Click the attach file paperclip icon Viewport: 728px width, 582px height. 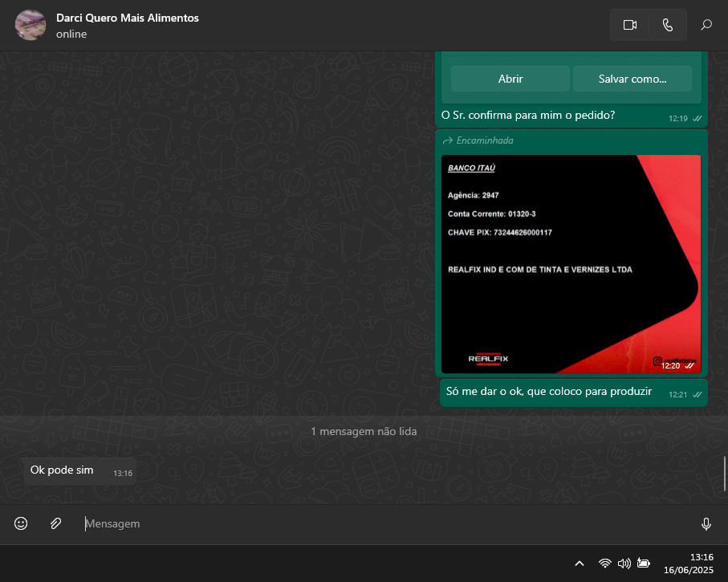pos(55,523)
